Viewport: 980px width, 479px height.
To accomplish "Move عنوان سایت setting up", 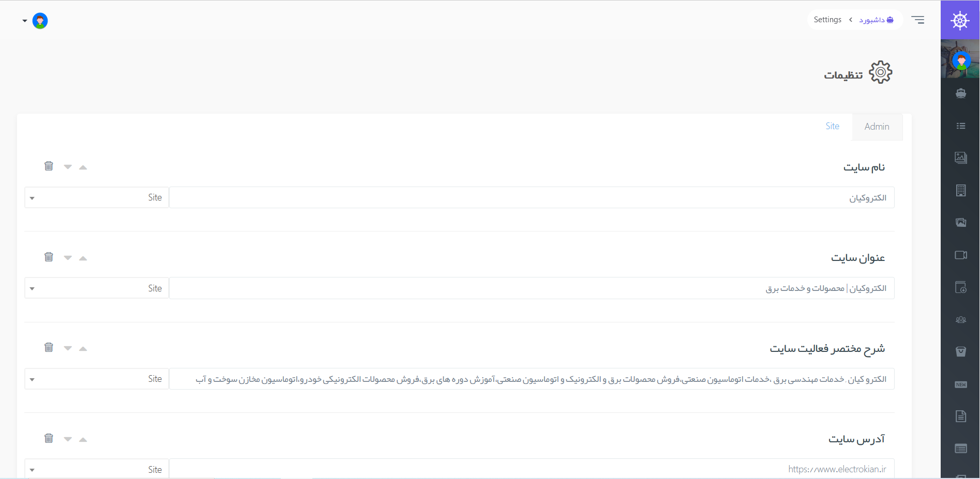I will (83, 258).
